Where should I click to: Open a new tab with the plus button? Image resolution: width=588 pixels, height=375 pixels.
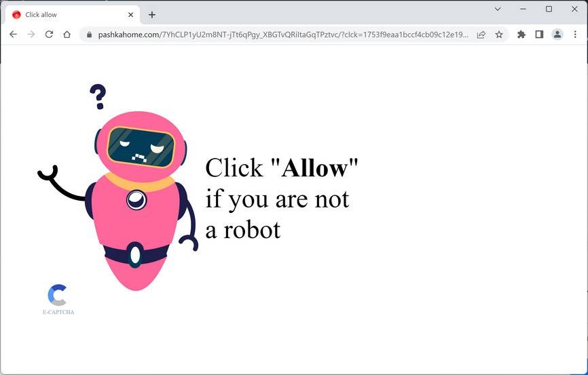pyautogui.click(x=152, y=15)
